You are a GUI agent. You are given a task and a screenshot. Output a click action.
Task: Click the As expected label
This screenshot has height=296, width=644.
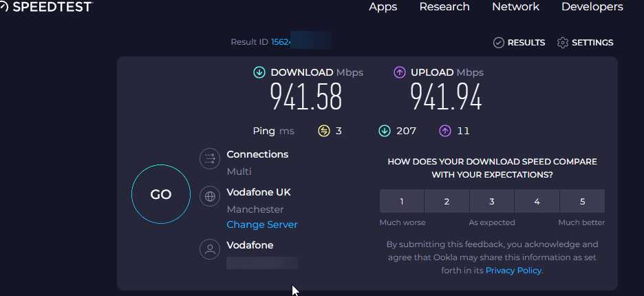[x=492, y=223]
